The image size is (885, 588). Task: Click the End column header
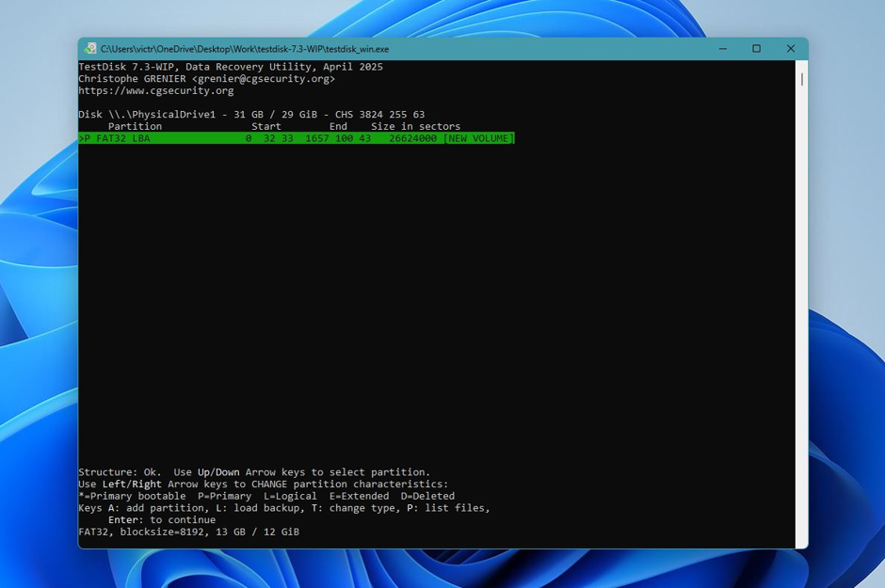pos(338,126)
